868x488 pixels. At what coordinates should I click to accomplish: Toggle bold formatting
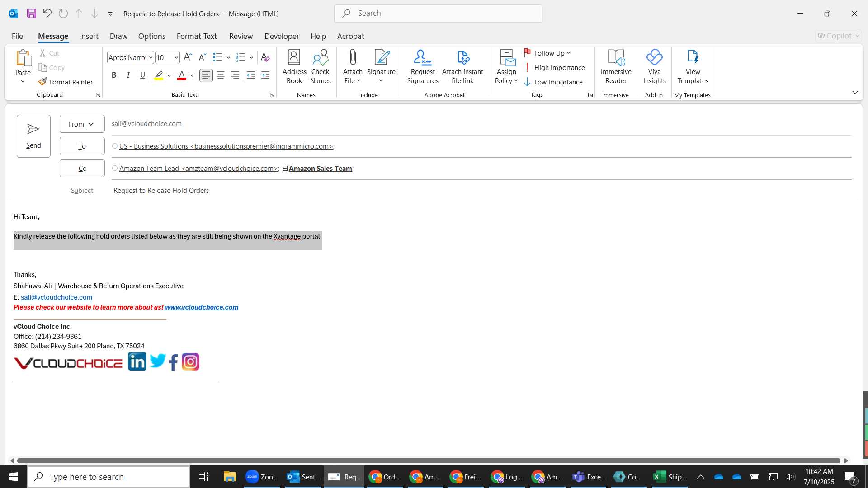[x=114, y=75]
